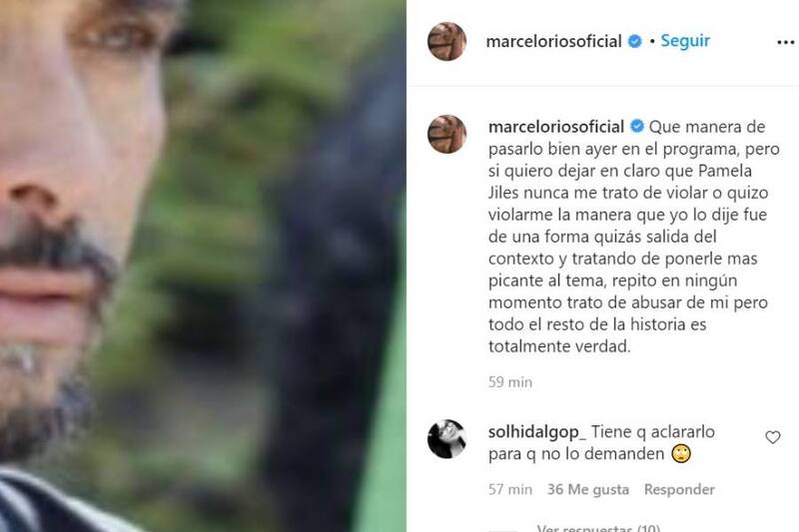This screenshot has height=532, width=799.
Task: Open the three-dot more options menu
Action: pos(786,42)
